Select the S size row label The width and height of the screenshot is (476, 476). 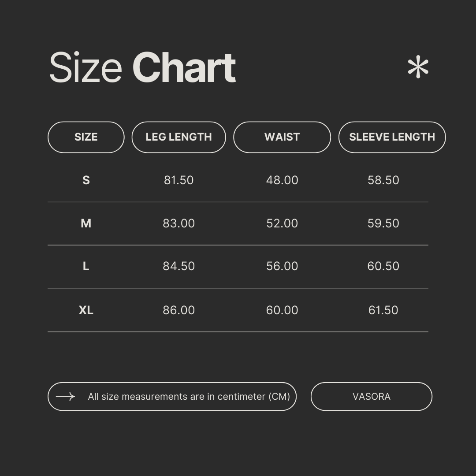click(x=86, y=180)
